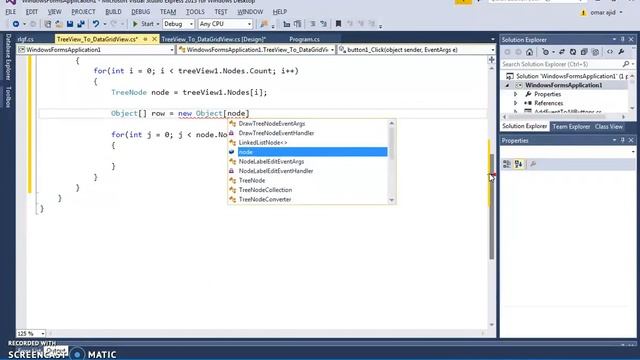Switch to Class View tab
Viewport: 640px width, 360px height.
609,127
